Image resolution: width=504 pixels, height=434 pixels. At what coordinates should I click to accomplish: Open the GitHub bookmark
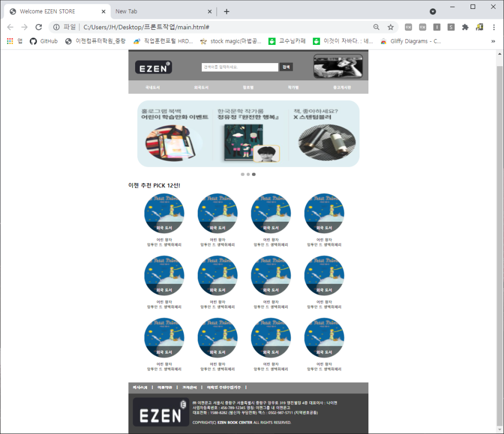[x=44, y=41]
